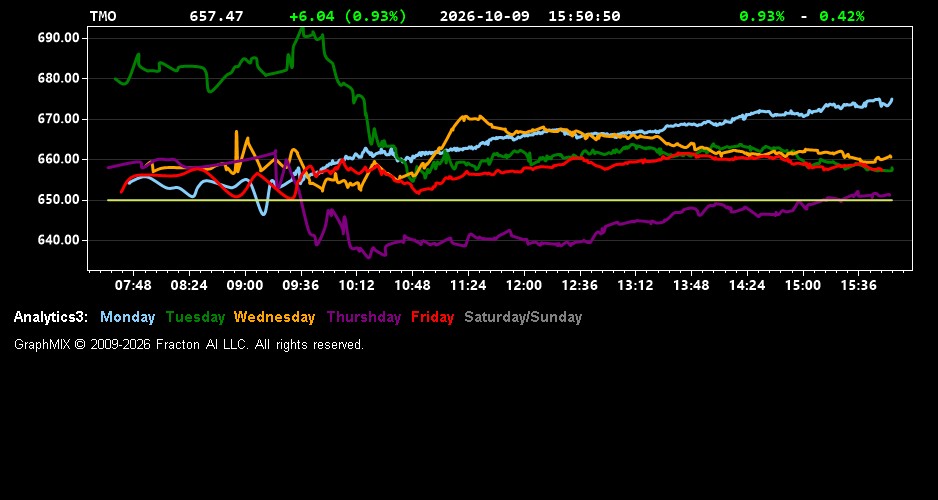Select the Thurshday legend label
Screen dimensions: 938x500
tap(364, 317)
